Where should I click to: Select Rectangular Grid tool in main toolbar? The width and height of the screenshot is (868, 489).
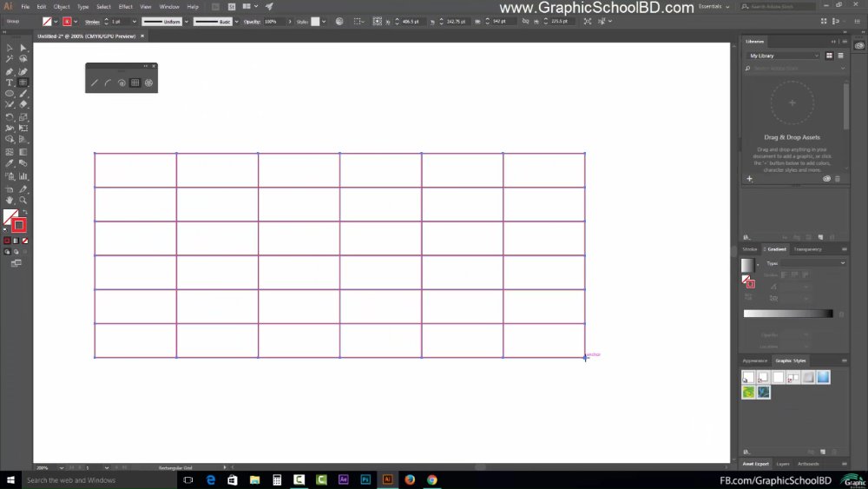click(23, 83)
